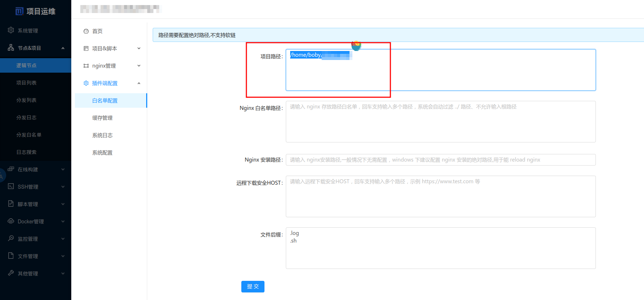The image size is (644, 300).
Task: Click into the 文件后缀 text area
Action: tap(440, 248)
